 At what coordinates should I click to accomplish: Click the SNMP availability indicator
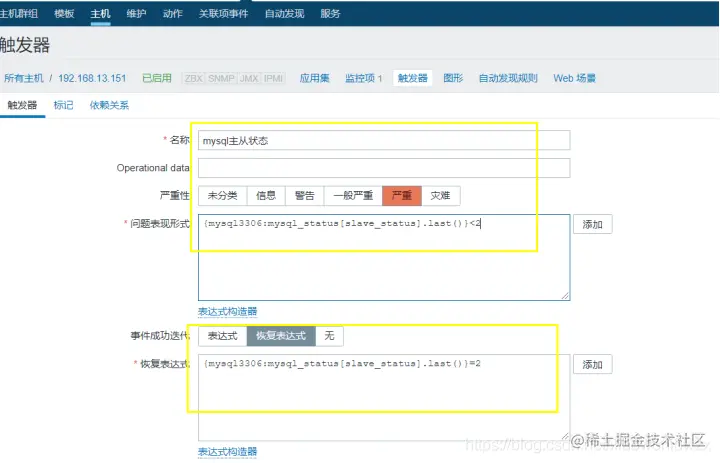pos(221,78)
